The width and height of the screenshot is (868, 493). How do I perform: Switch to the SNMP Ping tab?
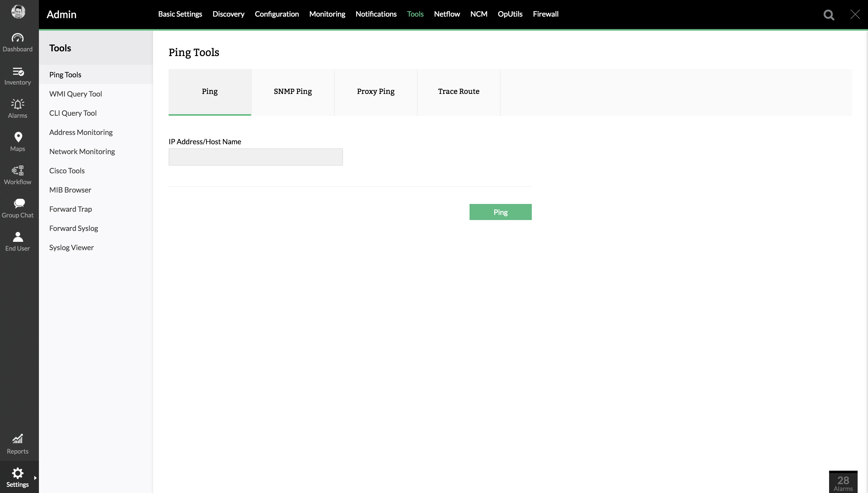pos(293,91)
